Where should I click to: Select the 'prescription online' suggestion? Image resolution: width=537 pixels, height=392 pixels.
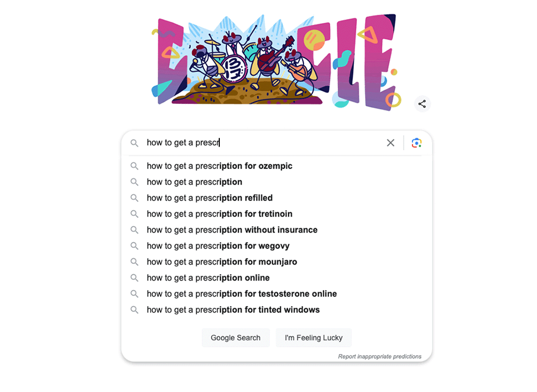click(x=208, y=278)
